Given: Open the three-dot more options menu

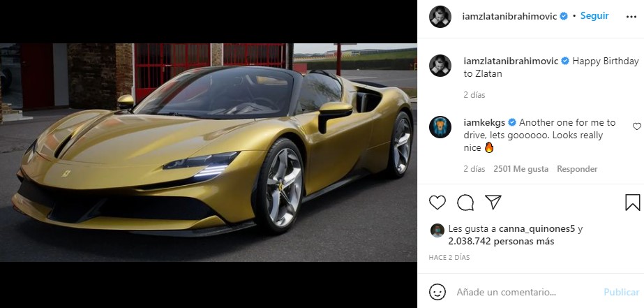Looking at the screenshot, I should tap(631, 17).
